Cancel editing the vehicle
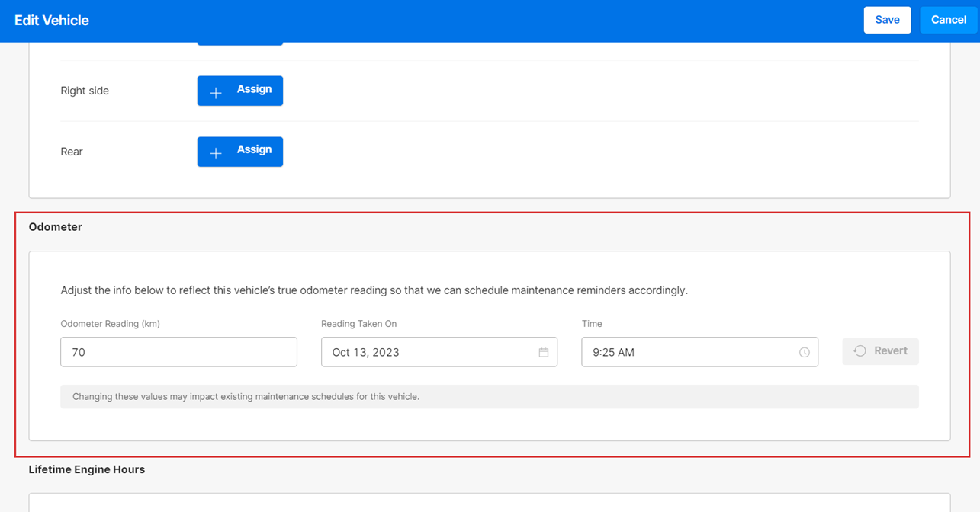The height and width of the screenshot is (512, 980). point(948,20)
